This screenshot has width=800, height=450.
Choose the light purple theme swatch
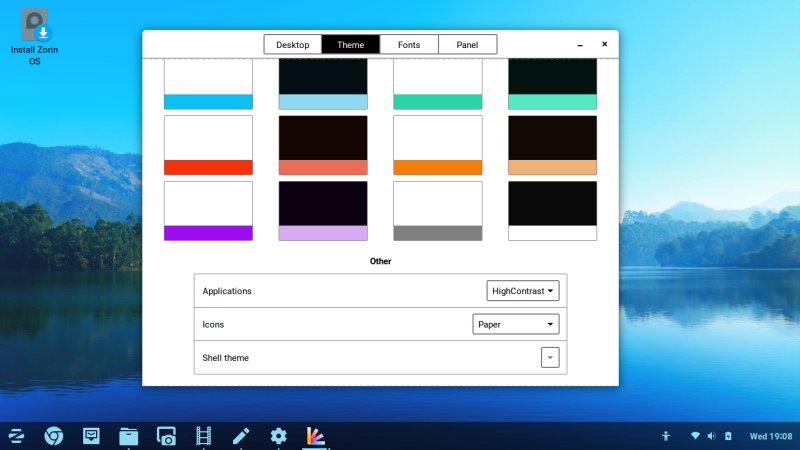[x=208, y=211]
